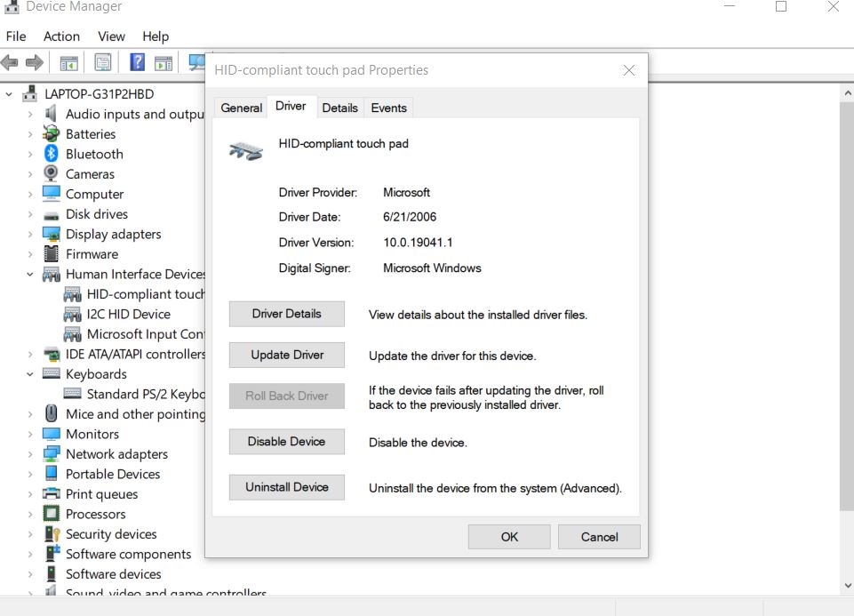Select Microsoft Input Configuration device item
Image resolution: width=854 pixels, height=616 pixels.
[x=134, y=334]
